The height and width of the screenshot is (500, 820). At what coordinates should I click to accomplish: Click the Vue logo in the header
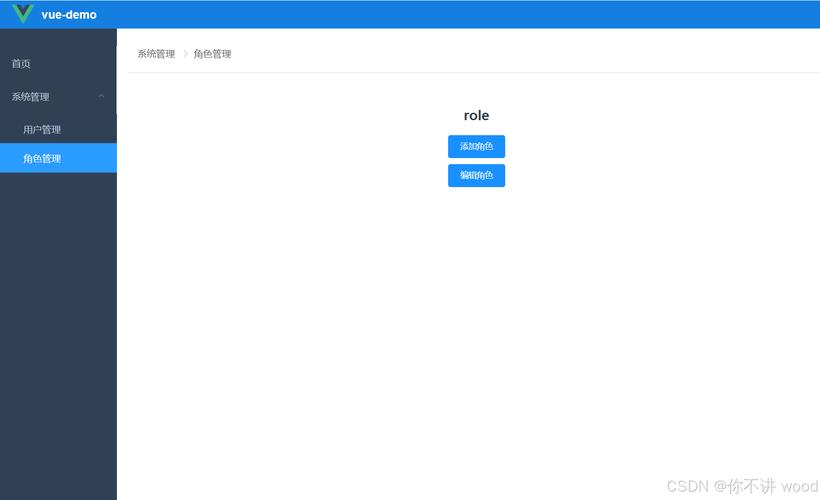click(23, 14)
